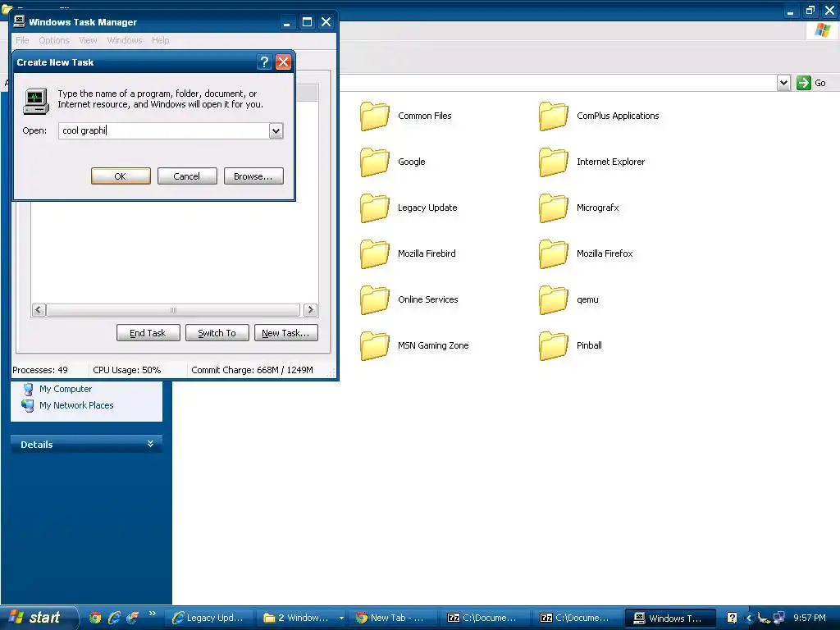The image size is (840, 630).
Task: Open the Windows menu in Task Manager
Action: click(125, 40)
